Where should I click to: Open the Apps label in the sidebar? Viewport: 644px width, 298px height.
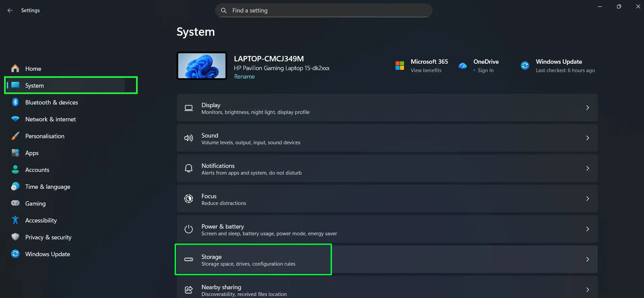(x=32, y=153)
